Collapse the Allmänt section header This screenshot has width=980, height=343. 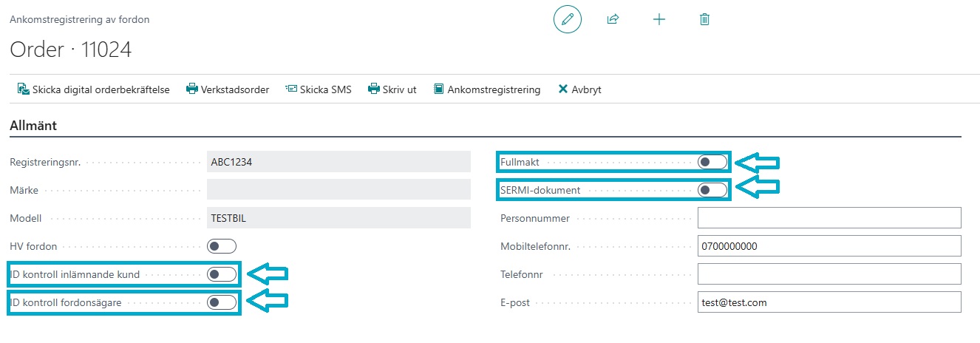[33, 126]
